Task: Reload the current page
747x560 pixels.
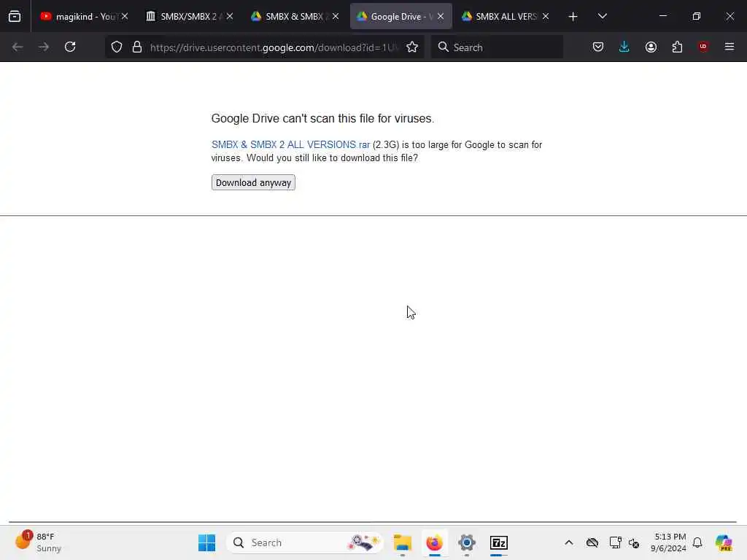Action: (x=70, y=47)
